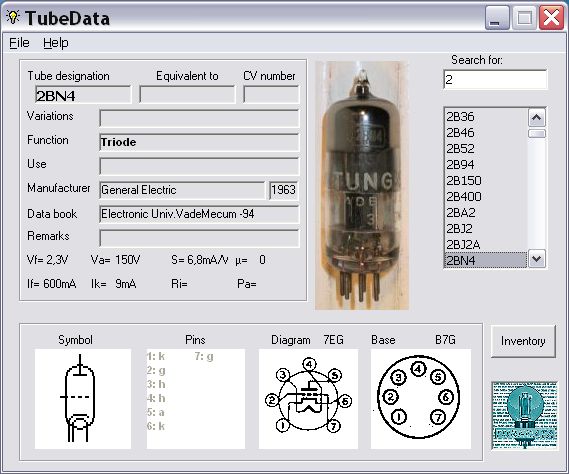Click the Tube designation field showing 2BN4
This screenshot has width=569, height=474.
(83, 95)
